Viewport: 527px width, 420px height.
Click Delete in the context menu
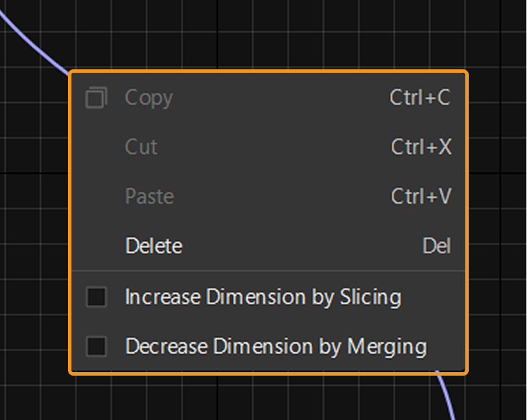point(154,246)
